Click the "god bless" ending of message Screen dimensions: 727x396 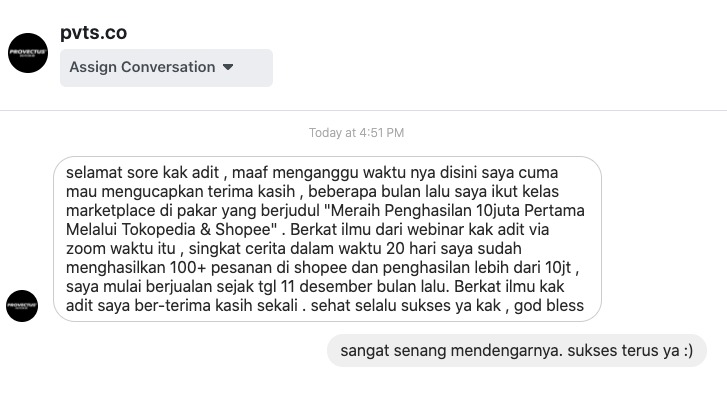tap(549, 306)
